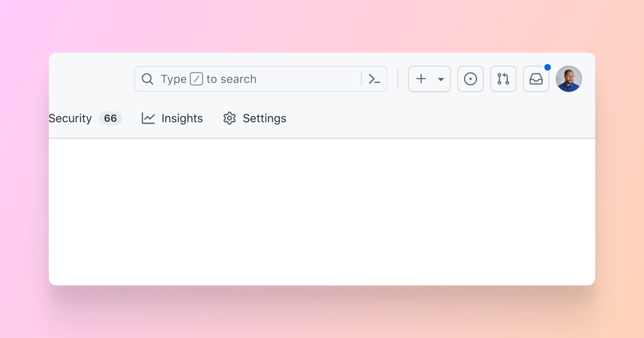Click the Settings gear icon
The height and width of the screenshot is (338, 644).
[x=229, y=118]
